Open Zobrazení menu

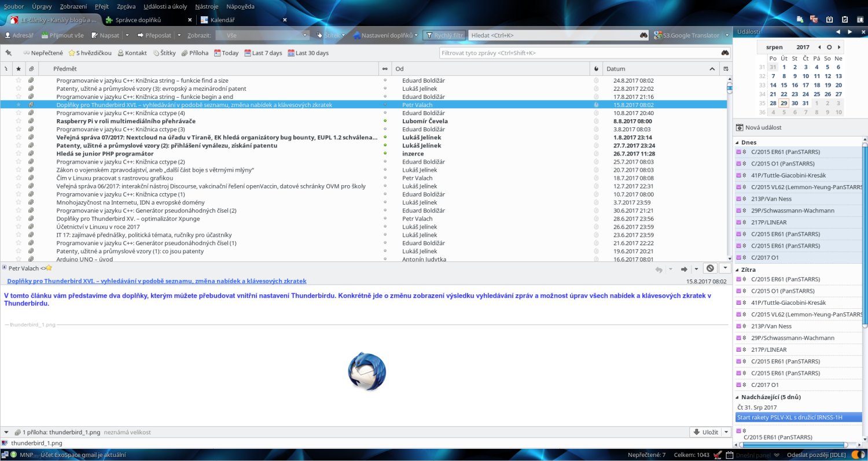tap(73, 6)
